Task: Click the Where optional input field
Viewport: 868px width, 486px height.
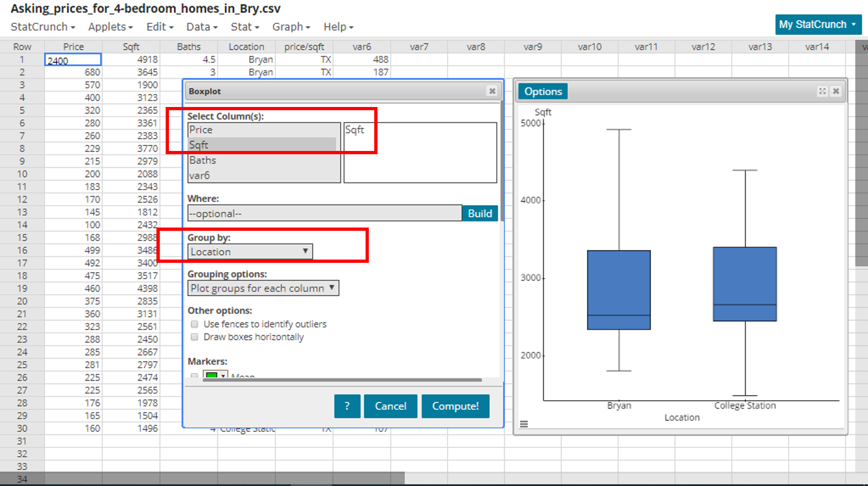Action: coord(324,213)
